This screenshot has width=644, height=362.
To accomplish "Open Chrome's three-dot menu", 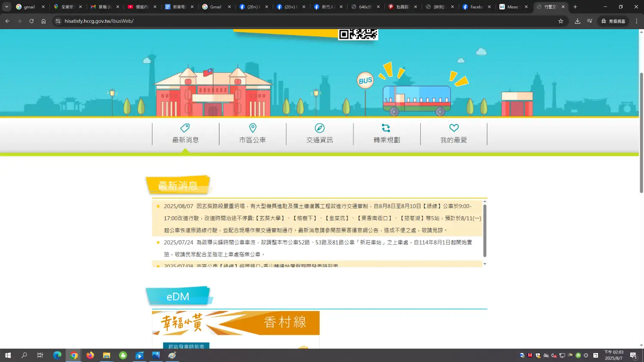I will [636, 21].
